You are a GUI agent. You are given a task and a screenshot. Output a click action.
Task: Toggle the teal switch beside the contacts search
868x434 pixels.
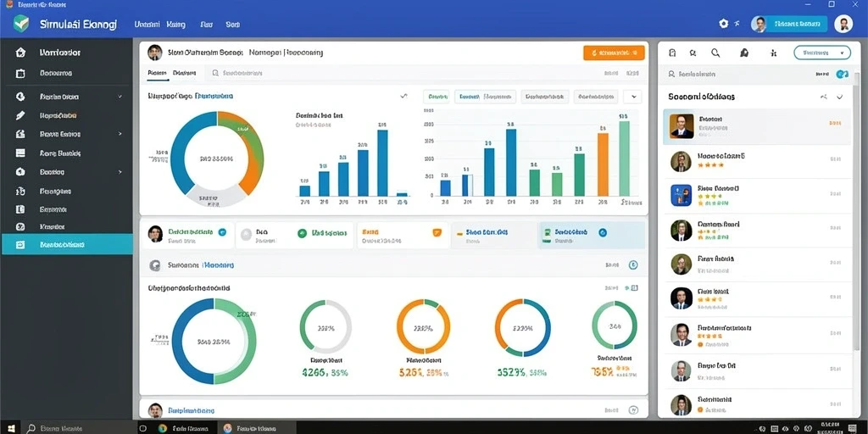(842, 74)
